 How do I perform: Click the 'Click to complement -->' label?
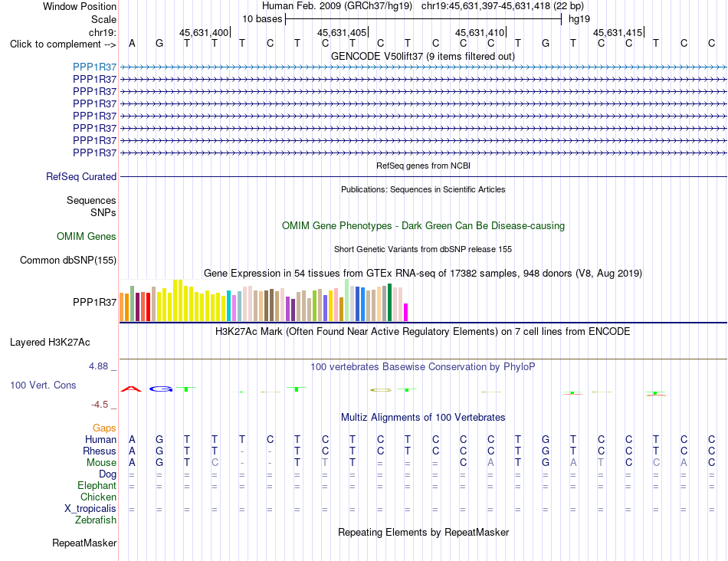tap(63, 44)
